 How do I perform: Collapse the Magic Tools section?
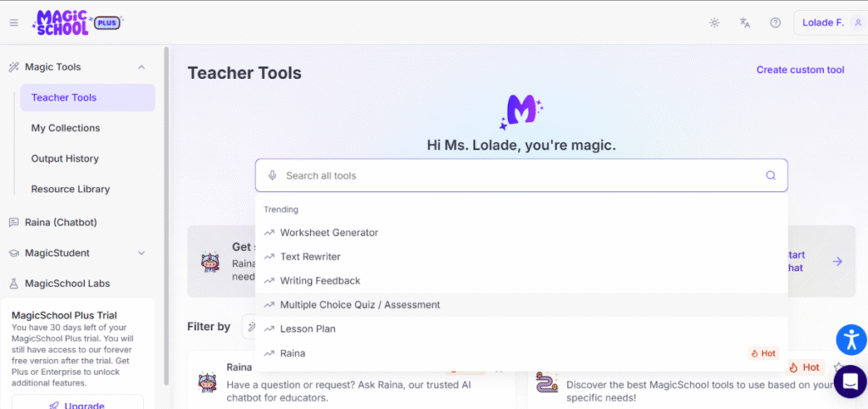(x=142, y=67)
